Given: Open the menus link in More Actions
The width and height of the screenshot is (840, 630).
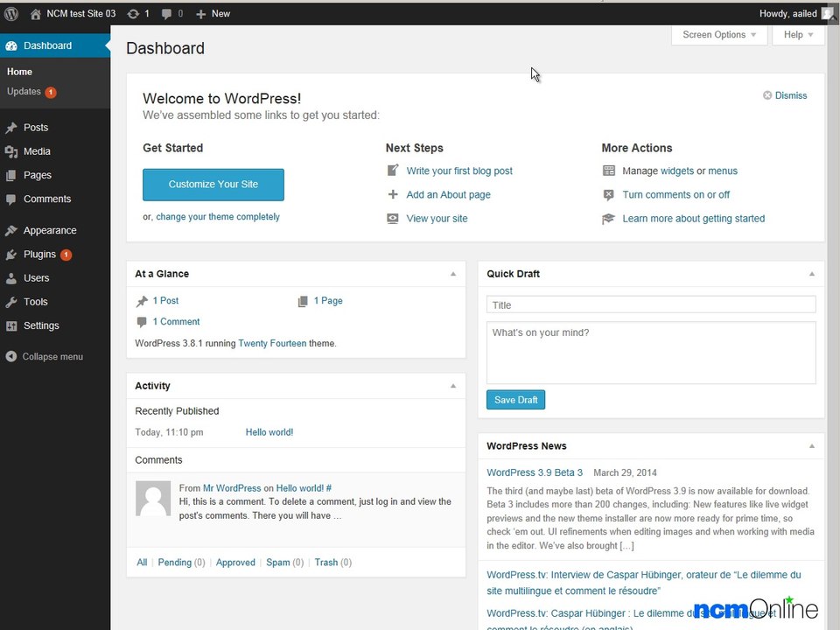Looking at the screenshot, I should 723,171.
